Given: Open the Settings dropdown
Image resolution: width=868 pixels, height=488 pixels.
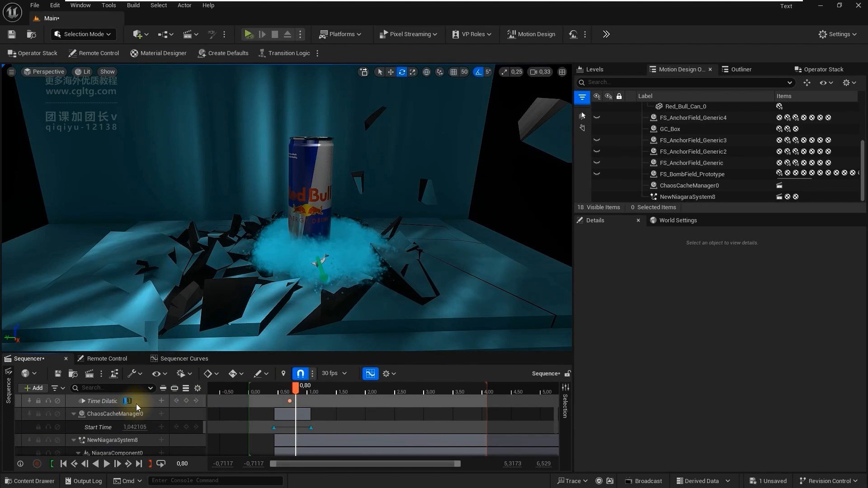Looking at the screenshot, I should tap(837, 34).
